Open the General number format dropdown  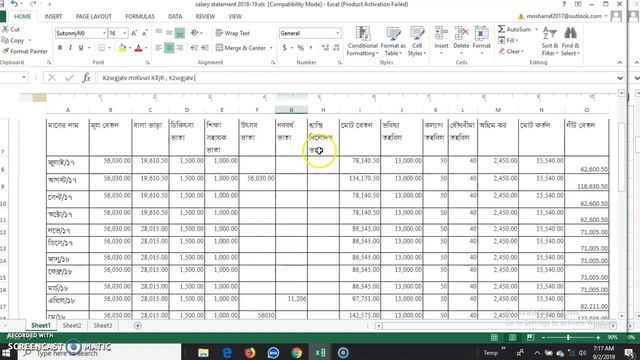tap(338, 33)
